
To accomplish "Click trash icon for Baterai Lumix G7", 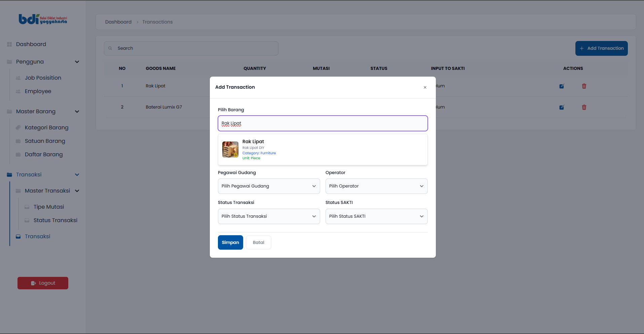I will click(x=584, y=107).
